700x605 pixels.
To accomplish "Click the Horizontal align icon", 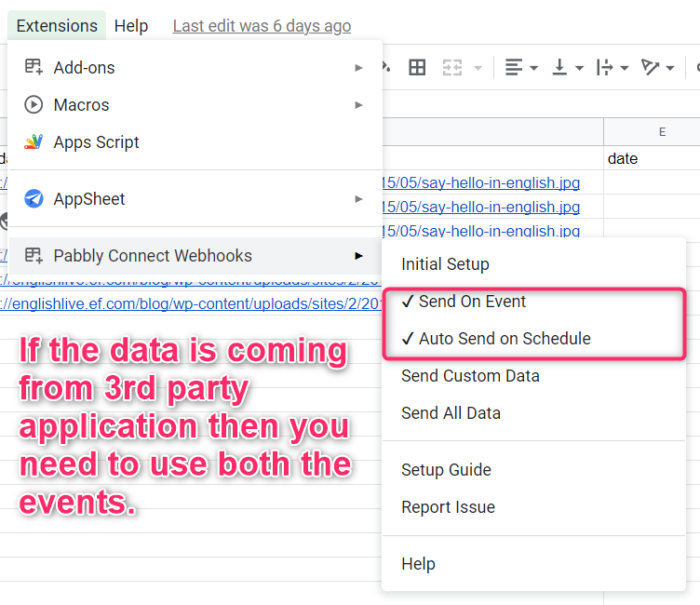I will (x=514, y=68).
